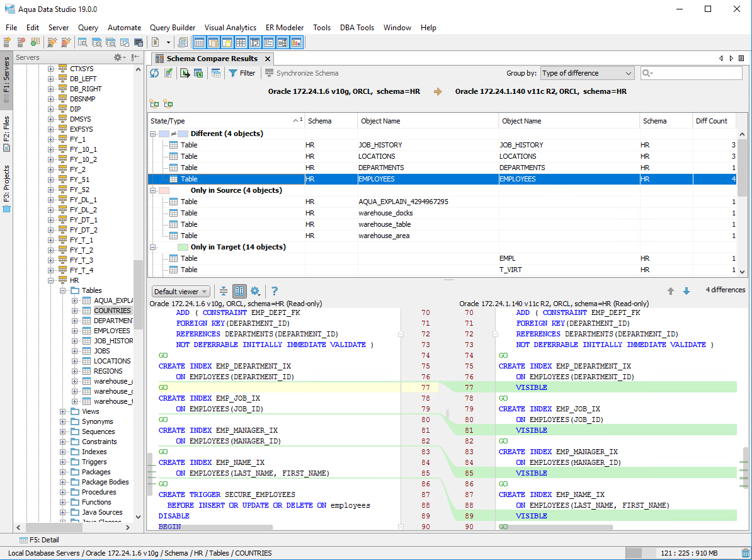The image size is (752, 560).
Task: Open the Query menu
Action: [88, 28]
